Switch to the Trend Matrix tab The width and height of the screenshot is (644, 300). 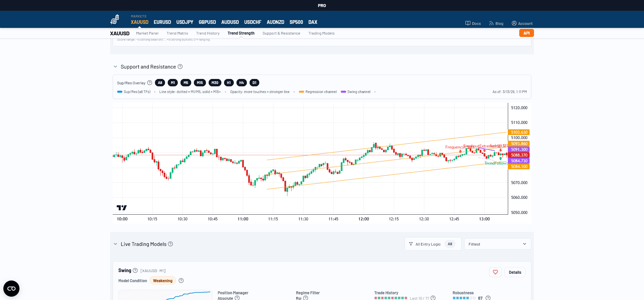point(177,33)
